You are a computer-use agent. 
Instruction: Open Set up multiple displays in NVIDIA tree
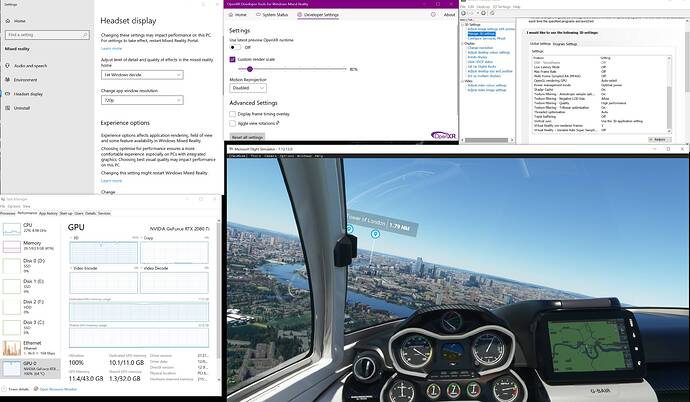pyautogui.click(x=484, y=76)
